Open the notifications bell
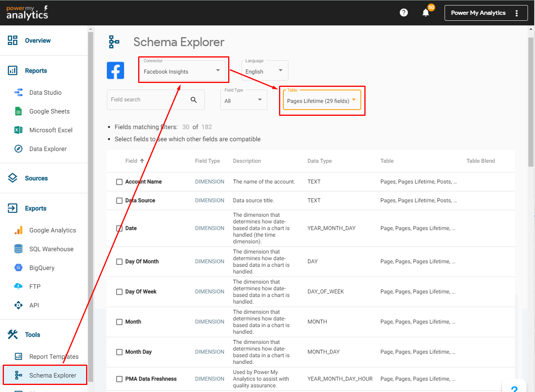Image resolution: width=535 pixels, height=392 pixels. 426,13
